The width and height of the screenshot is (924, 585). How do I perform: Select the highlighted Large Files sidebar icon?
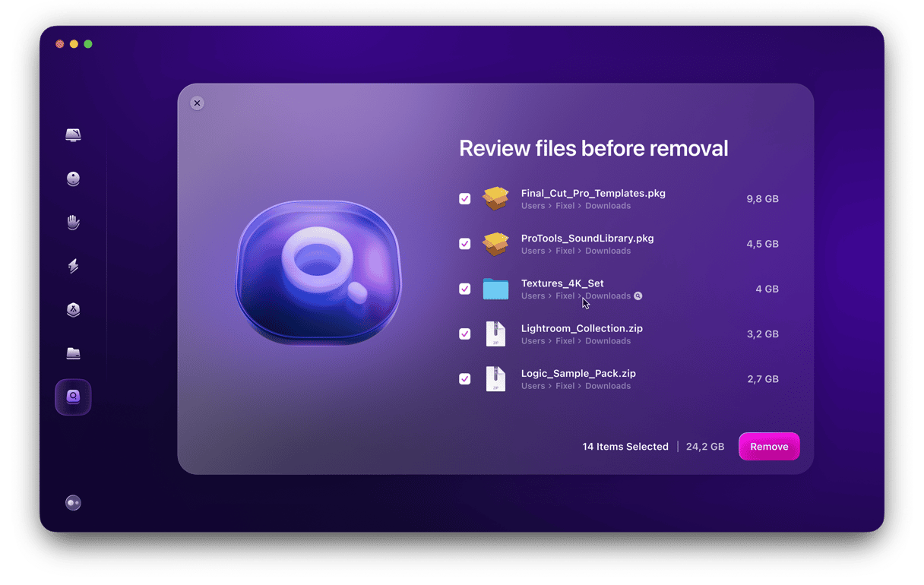pyautogui.click(x=73, y=397)
